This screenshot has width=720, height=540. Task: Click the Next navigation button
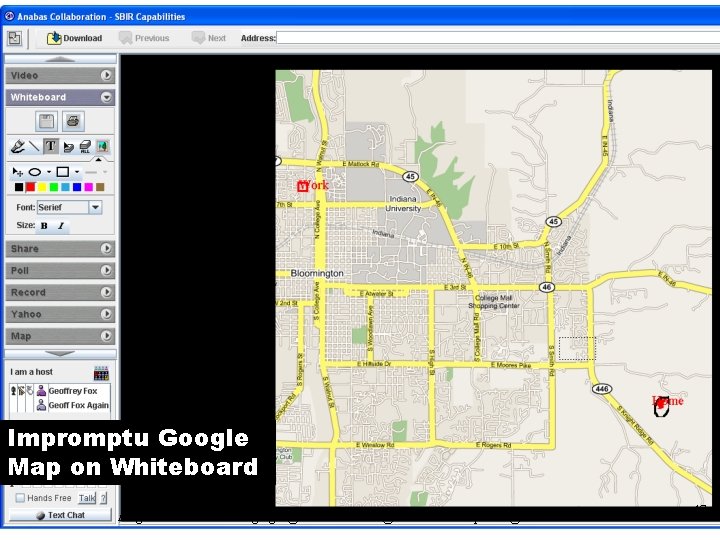click(209, 38)
